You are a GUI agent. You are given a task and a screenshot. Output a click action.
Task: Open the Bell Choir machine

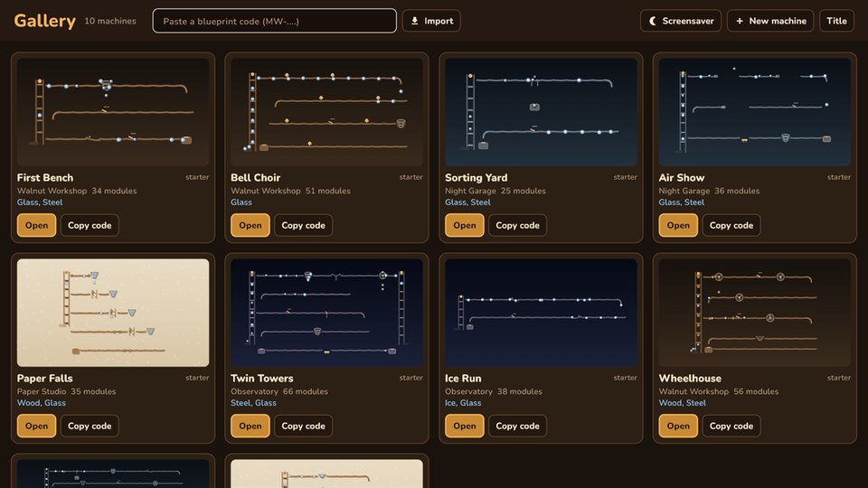coord(250,225)
